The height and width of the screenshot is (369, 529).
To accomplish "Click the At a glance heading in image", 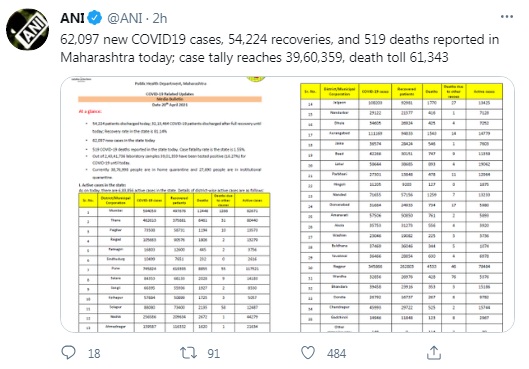I will tap(90, 111).
